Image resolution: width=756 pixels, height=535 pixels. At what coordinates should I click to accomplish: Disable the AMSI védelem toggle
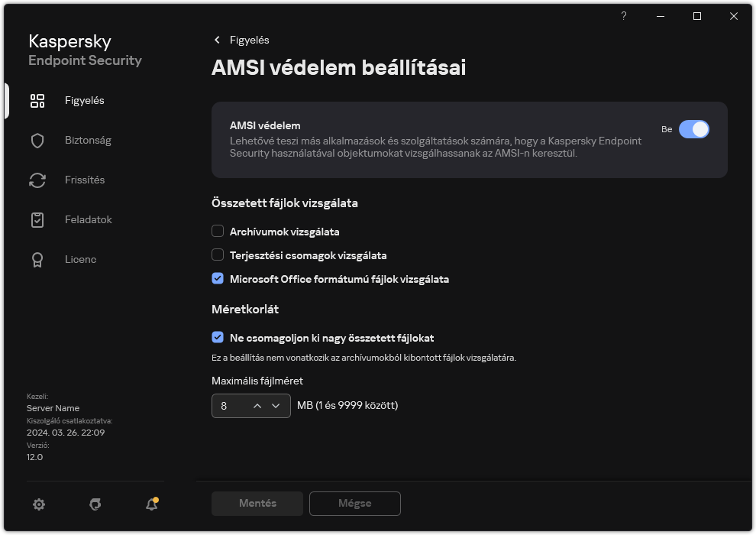click(695, 129)
